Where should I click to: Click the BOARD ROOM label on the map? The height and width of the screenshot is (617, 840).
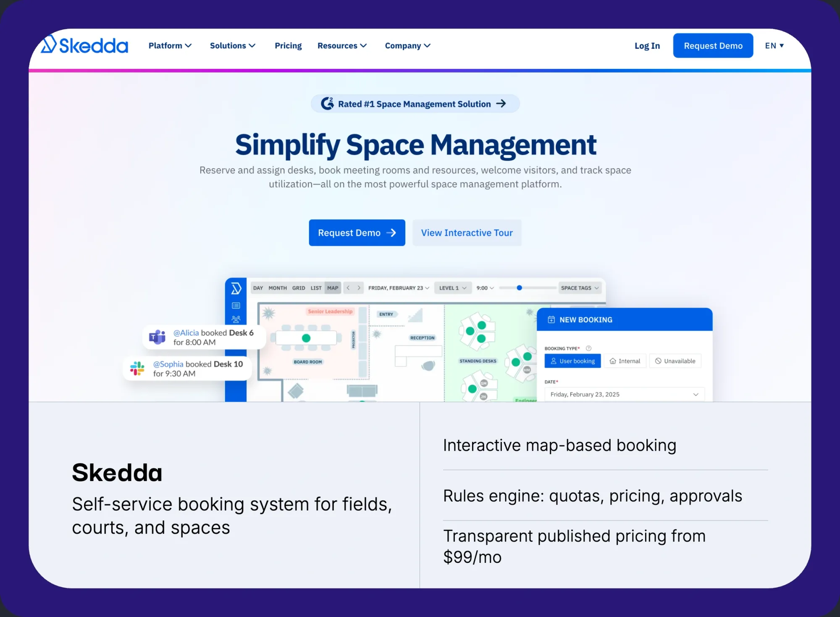[x=308, y=362]
